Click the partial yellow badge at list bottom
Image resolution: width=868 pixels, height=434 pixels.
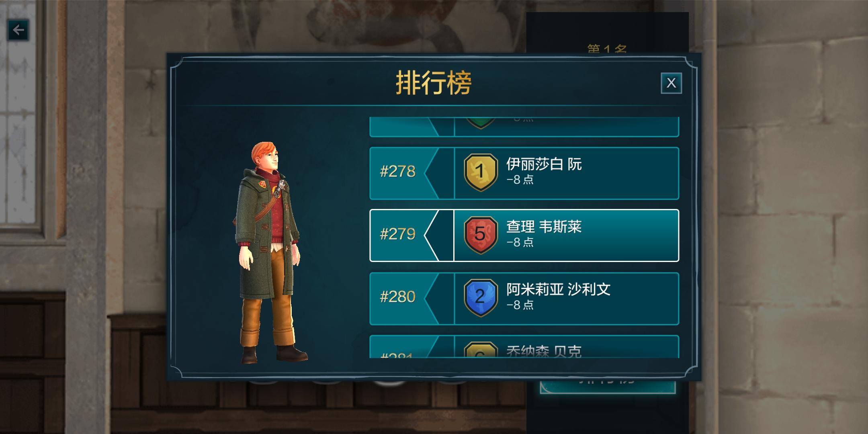click(x=480, y=350)
